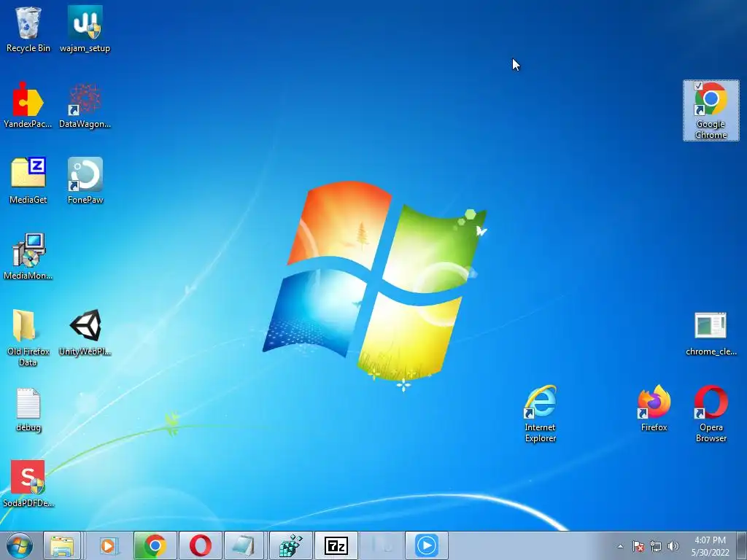Screen dimensions: 747x560
Task: Click the blue play-button taskbar icon
Action: click(x=427, y=545)
